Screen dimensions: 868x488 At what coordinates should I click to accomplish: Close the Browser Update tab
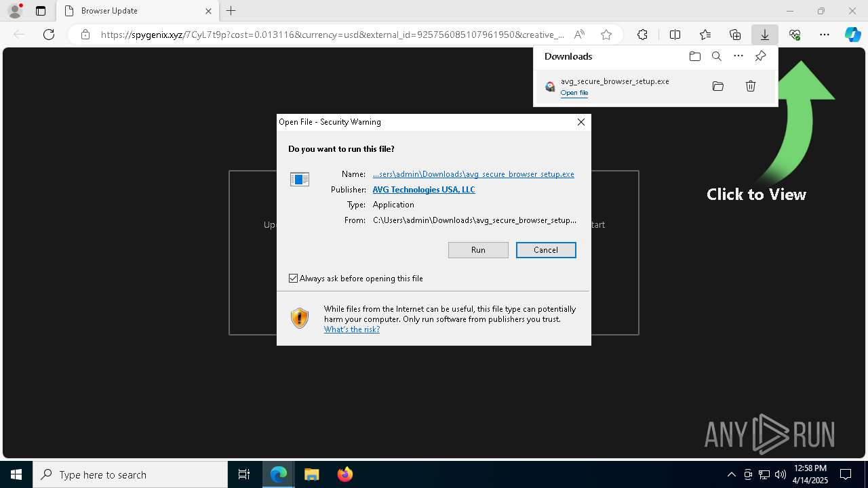pos(208,11)
